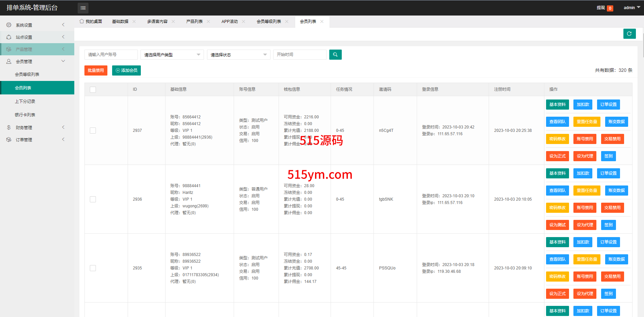This screenshot has width=644, height=317.
Task: Click the gear icon beside 系统设置
Action: pyautogui.click(x=9, y=25)
